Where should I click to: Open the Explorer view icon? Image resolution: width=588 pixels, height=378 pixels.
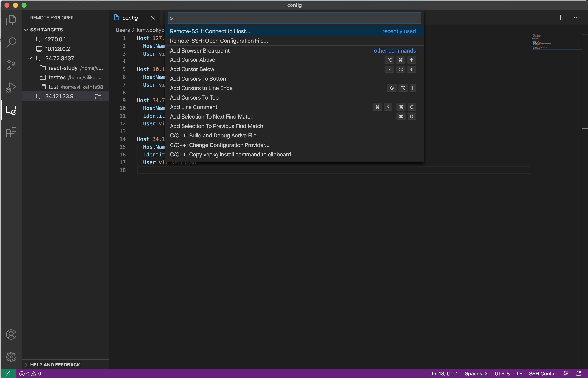pos(11,20)
